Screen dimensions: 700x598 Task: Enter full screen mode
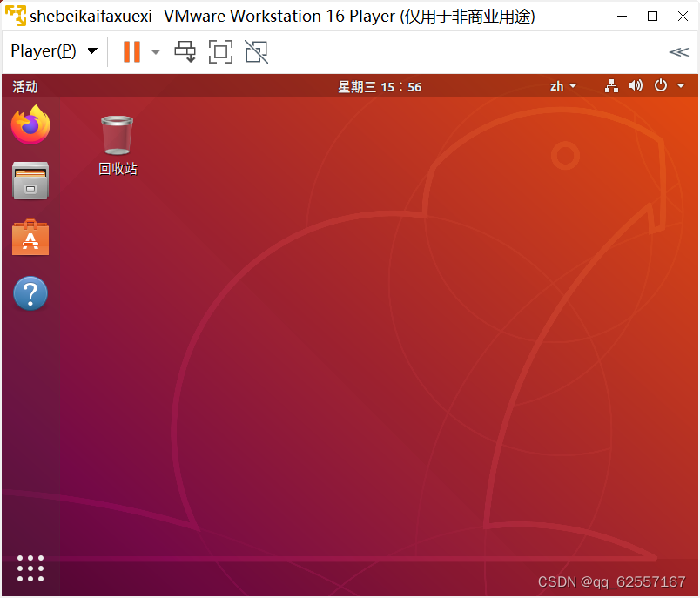[220, 51]
